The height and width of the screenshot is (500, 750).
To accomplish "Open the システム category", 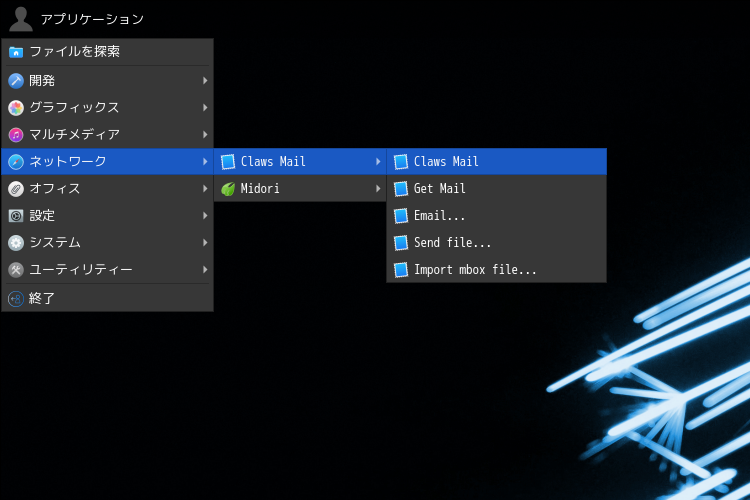I will (x=108, y=243).
